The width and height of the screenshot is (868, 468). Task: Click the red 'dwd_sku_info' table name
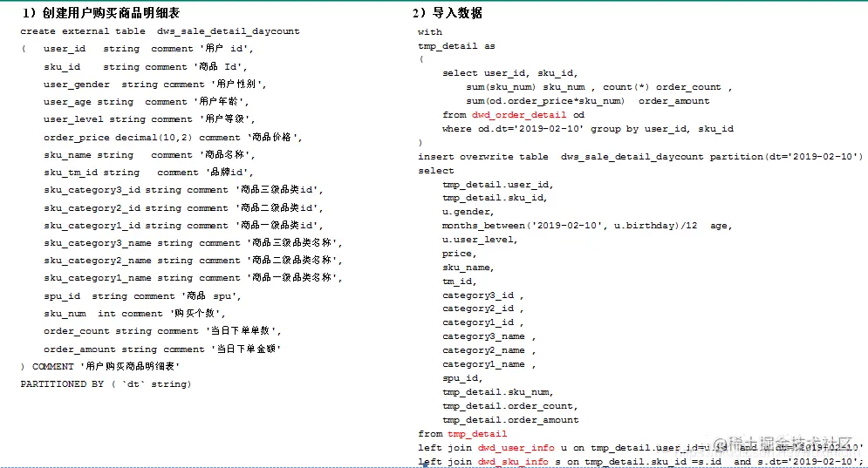[513, 461]
